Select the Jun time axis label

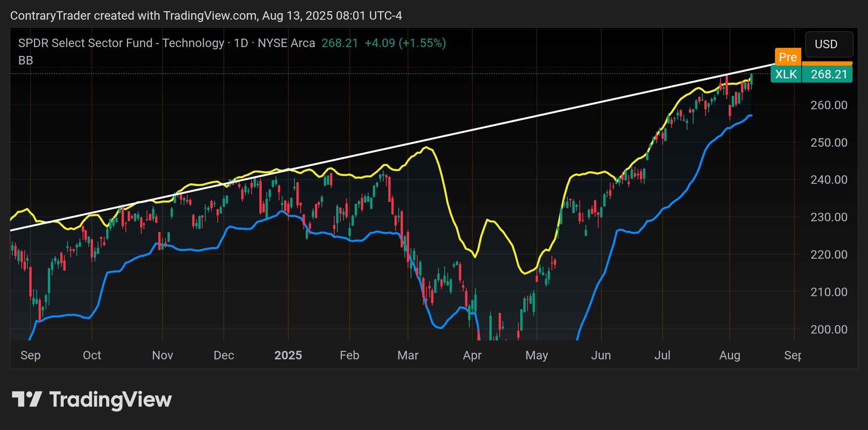(601, 355)
